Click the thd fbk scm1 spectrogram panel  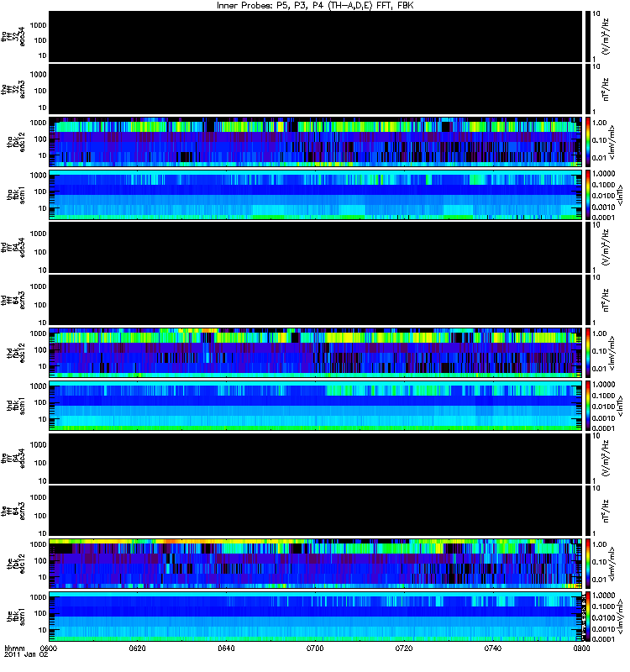(315, 406)
